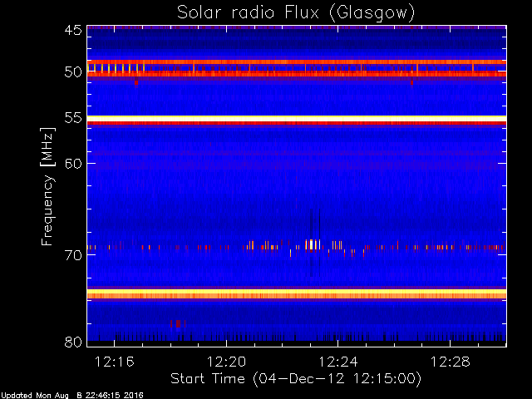Viewport: 532px width, 399px height.
Task: Click the 12:24 time tick label
Action: pos(338,362)
